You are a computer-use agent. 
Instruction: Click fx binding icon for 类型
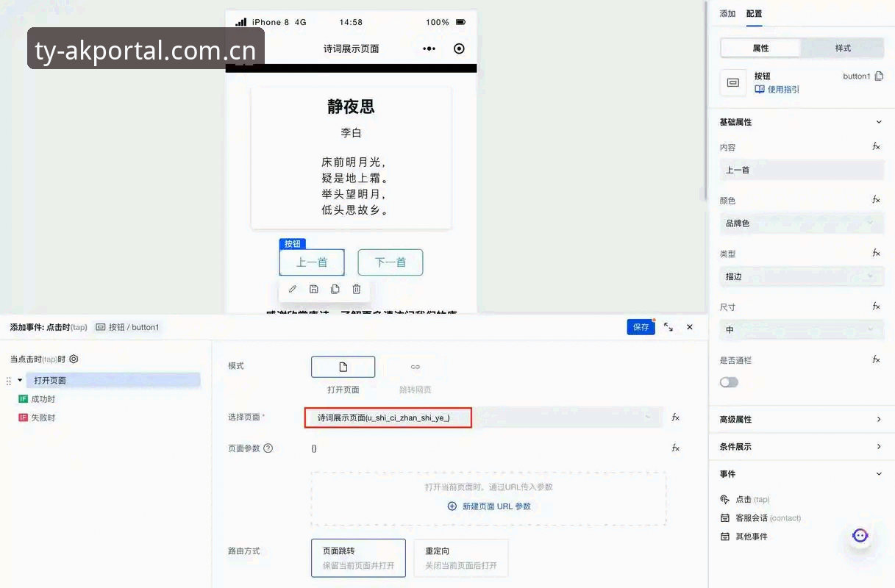click(876, 253)
